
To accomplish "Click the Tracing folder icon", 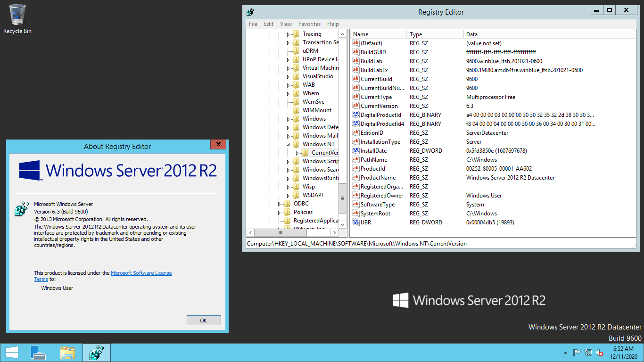I will tap(296, 34).
